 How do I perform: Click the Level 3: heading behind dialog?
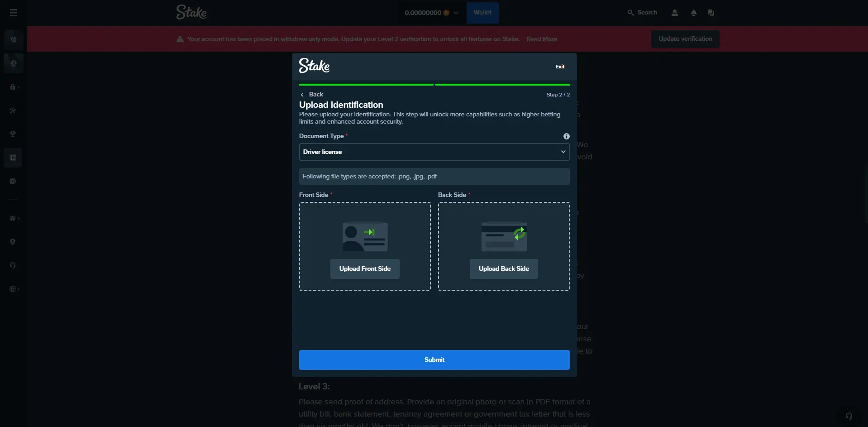pos(314,386)
